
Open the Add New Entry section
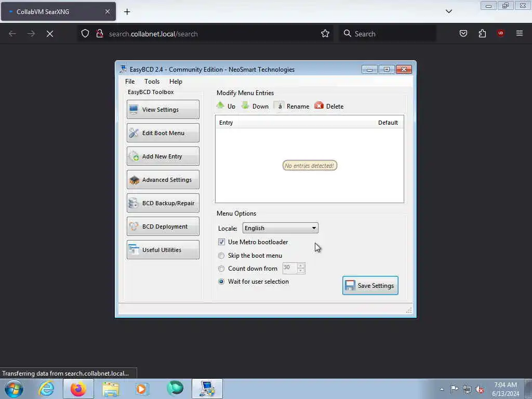163,156
